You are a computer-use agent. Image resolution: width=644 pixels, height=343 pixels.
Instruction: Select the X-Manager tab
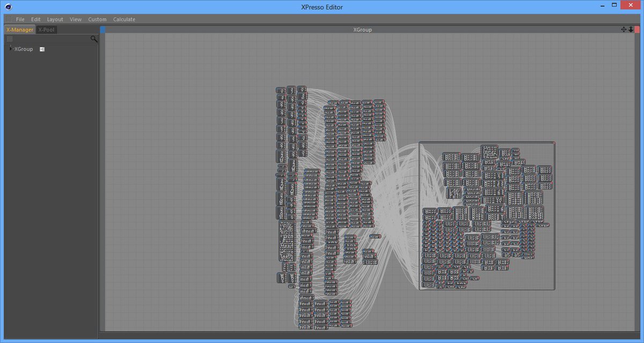pos(19,29)
